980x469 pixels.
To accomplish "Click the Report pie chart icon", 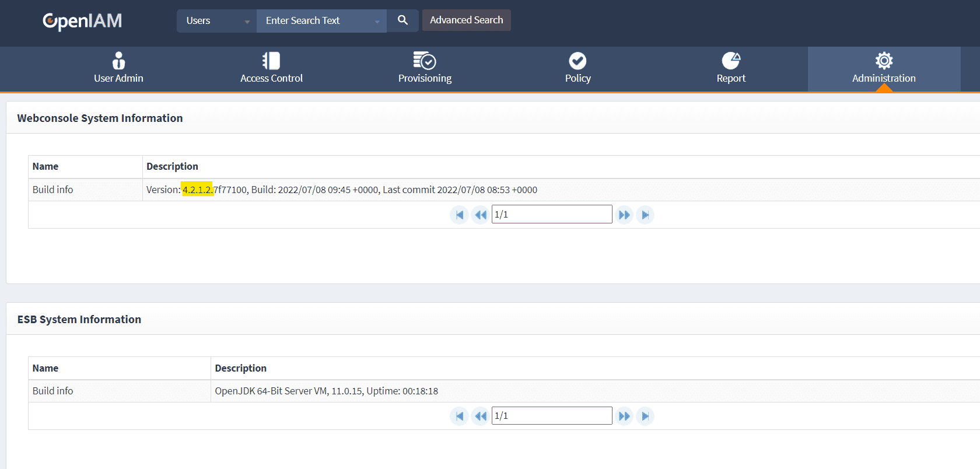I will (x=731, y=61).
